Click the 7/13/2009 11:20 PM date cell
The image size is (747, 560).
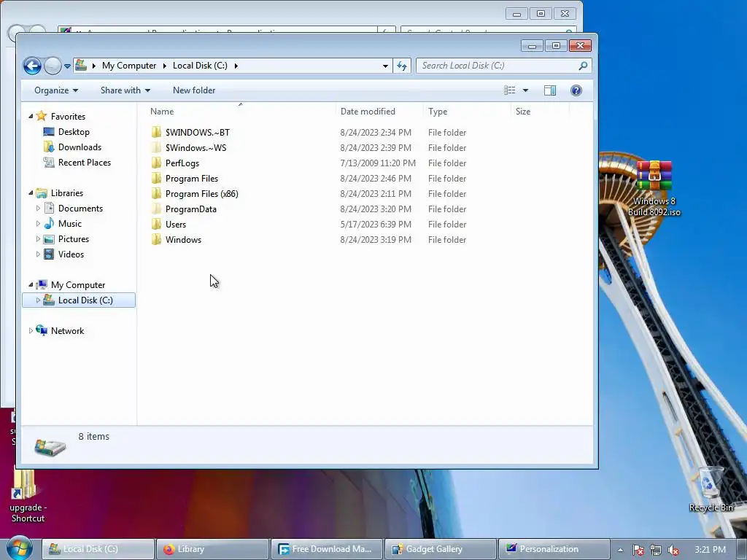point(378,163)
